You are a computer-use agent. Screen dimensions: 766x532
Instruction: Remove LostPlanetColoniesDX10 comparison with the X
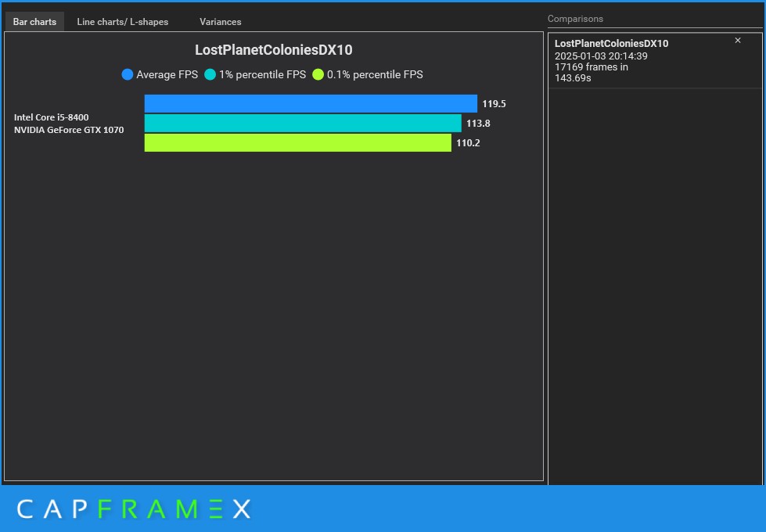pos(738,41)
